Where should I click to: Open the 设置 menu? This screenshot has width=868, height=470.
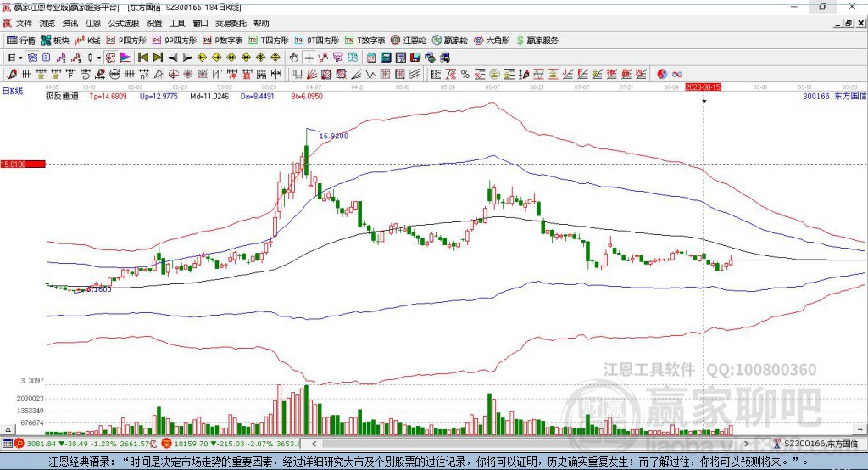154,23
